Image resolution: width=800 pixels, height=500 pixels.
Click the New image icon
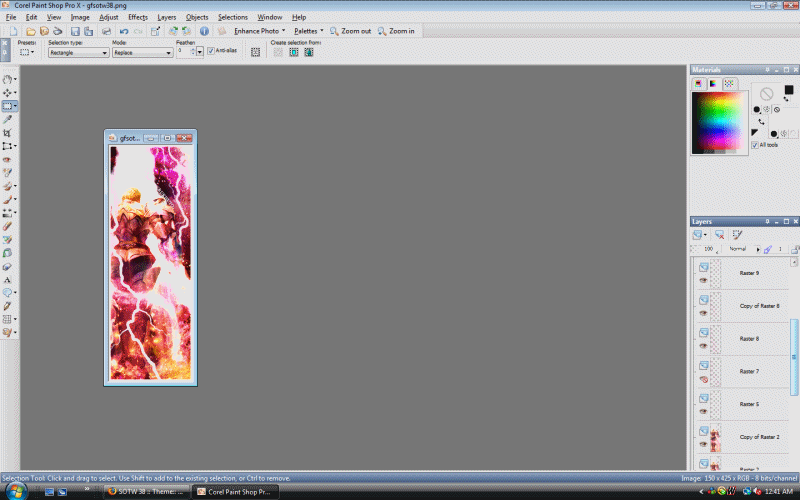click(13, 31)
